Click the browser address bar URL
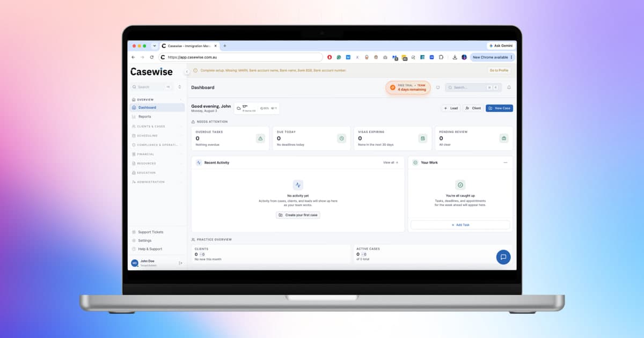The height and width of the screenshot is (338, 644). [x=240, y=57]
